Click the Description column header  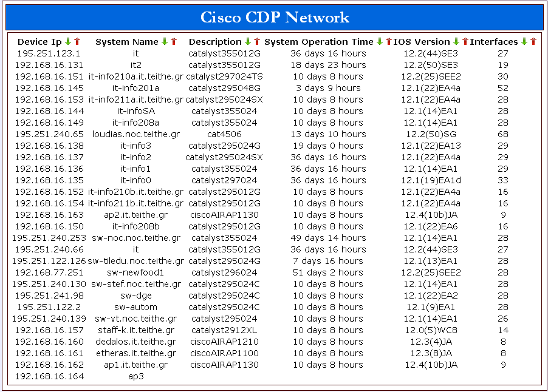point(215,42)
